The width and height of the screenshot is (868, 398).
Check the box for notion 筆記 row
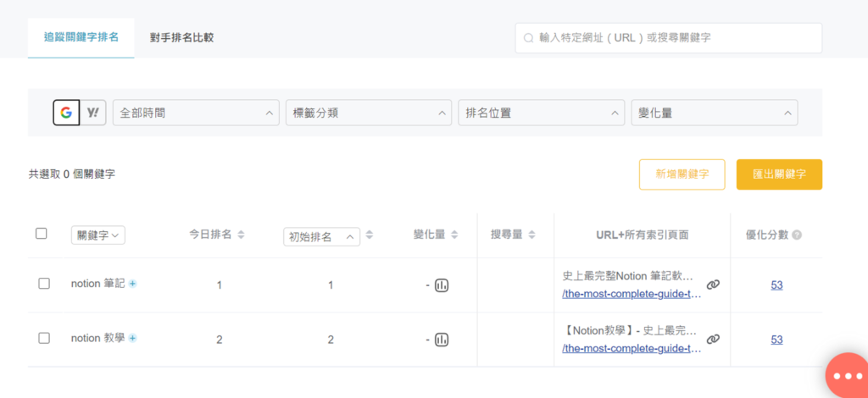44,284
